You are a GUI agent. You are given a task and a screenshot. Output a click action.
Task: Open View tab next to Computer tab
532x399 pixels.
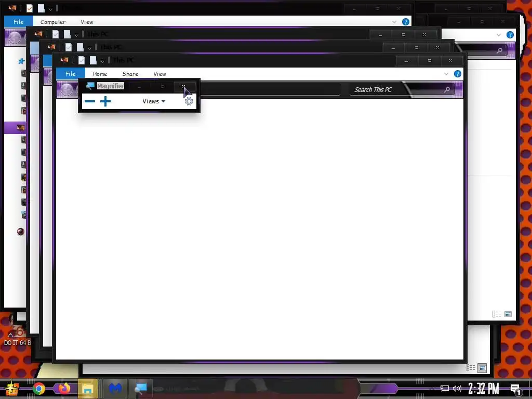(87, 22)
